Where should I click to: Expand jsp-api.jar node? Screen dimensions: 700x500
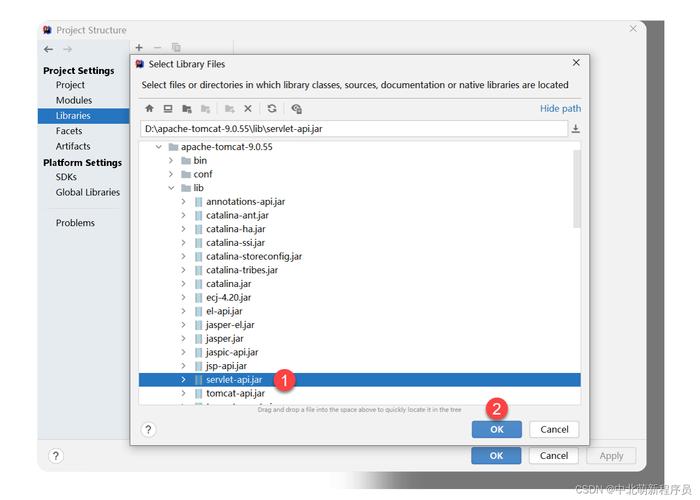[183, 366]
